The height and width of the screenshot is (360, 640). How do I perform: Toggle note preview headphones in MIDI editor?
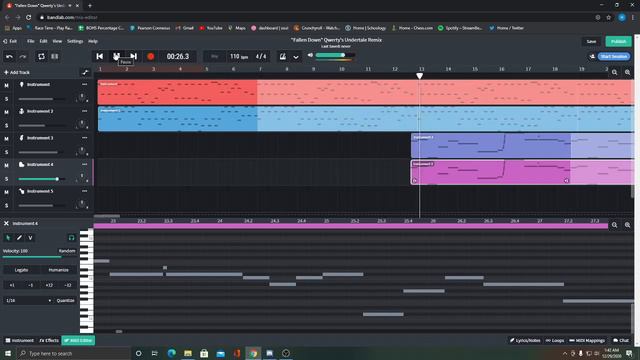[x=71, y=238]
